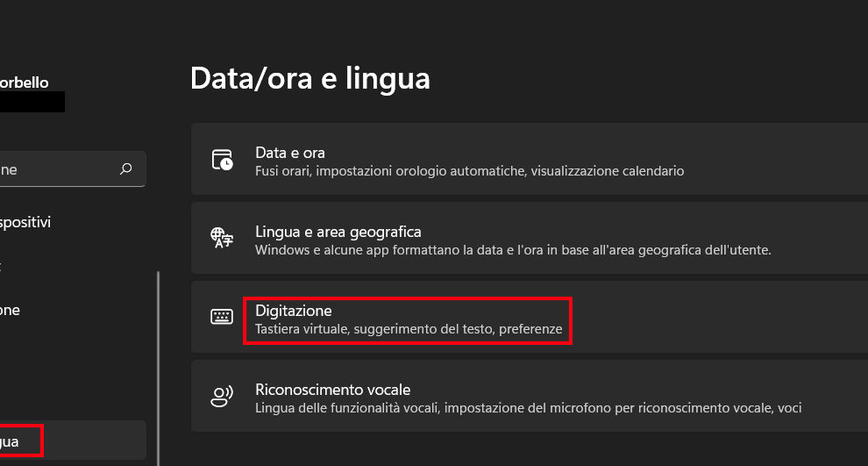Go to the sidebar item ending in "spositivi"
This screenshot has width=868, height=466.
25,222
